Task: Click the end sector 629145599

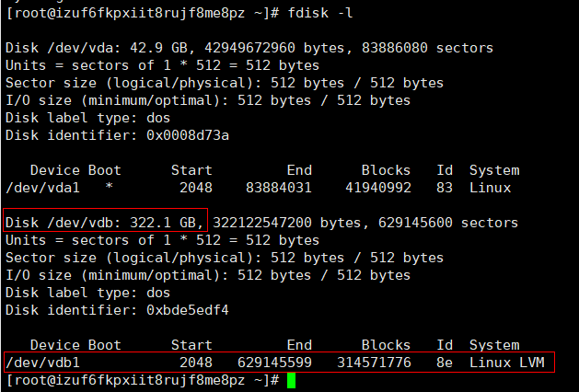Action: point(274,363)
